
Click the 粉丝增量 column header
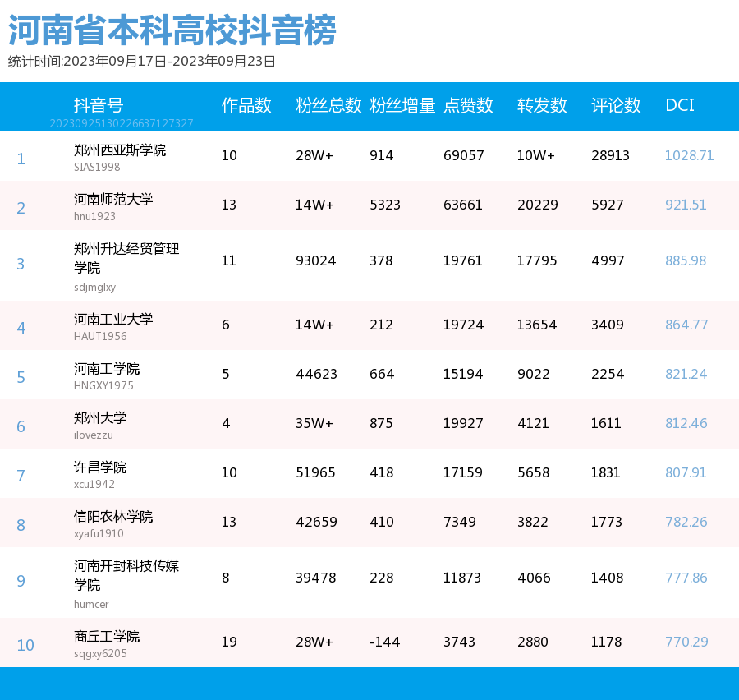point(402,105)
